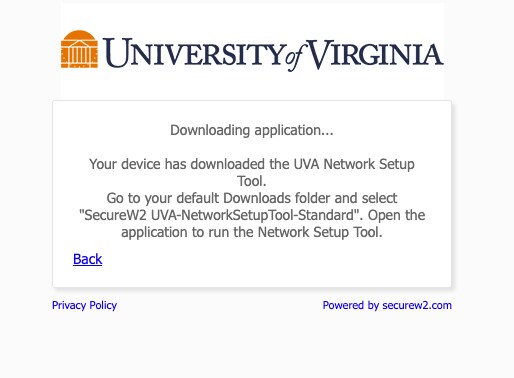The height and width of the screenshot is (378, 514).
Task: Visit the Powered by securew2.com link
Action: pyautogui.click(x=387, y=305)
